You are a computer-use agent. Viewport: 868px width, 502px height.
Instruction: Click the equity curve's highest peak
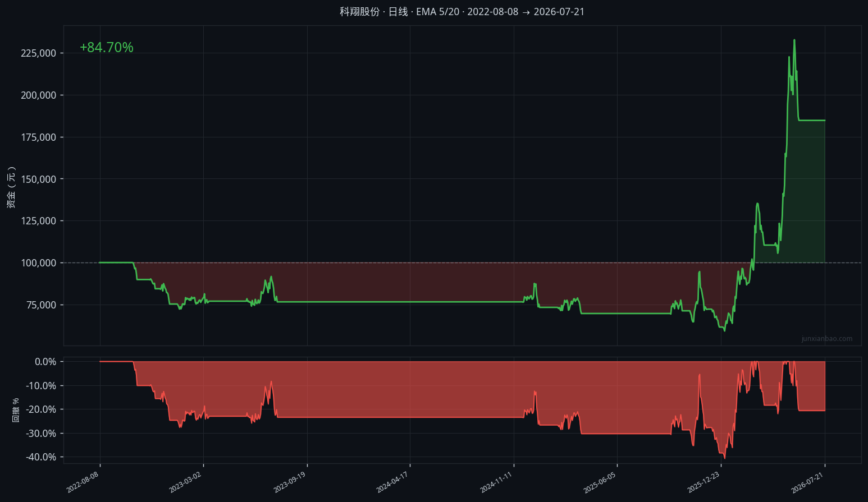pos(794,40)
